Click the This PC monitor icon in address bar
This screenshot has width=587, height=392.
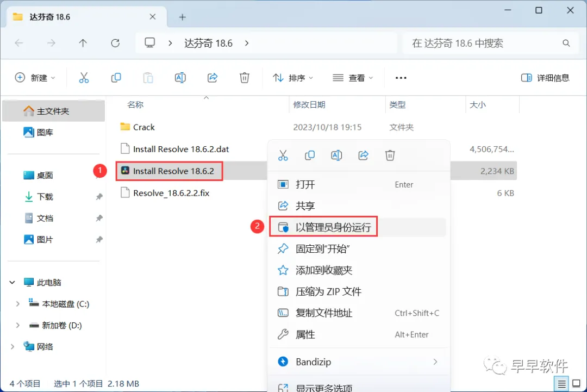click(x=150, y=43)
